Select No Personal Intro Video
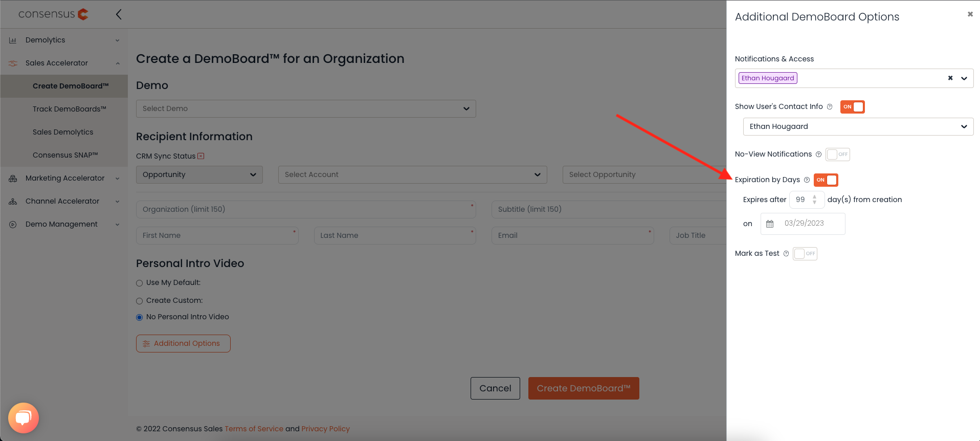 (x=139, y=317)
